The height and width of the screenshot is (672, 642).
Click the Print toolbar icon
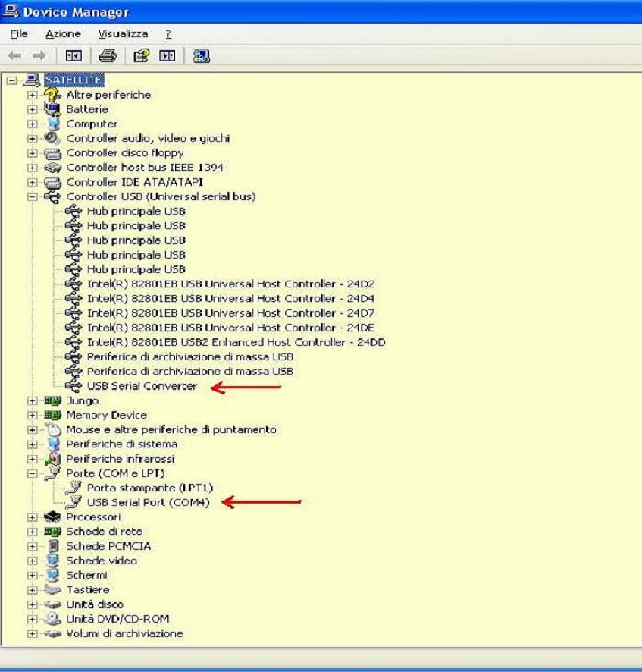pyautogui.click(x=108, y=55)
